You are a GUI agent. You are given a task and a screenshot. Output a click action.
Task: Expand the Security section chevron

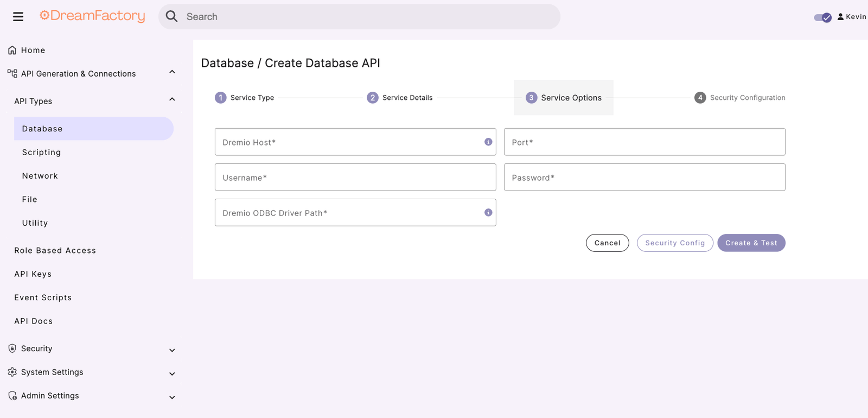tap(172, 350)
